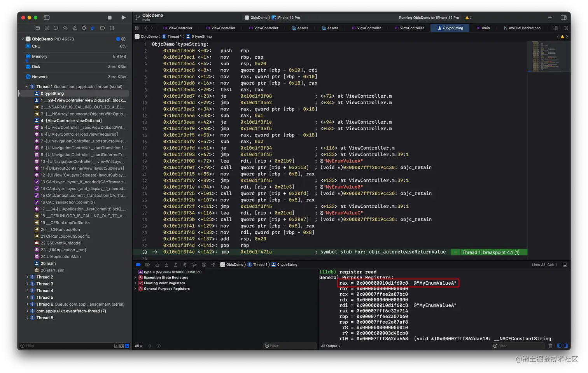588x373 pixels.
Task: Toggle the variables view pane
Action: click(559, 346)
